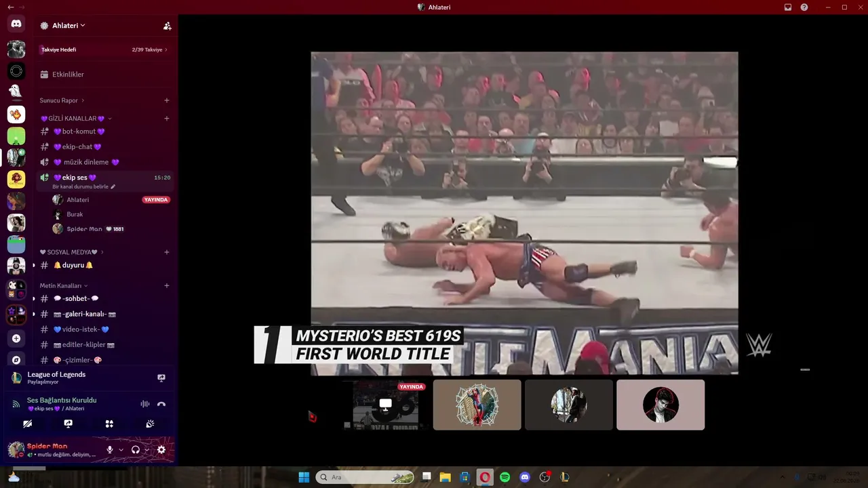Select user Ahlateri in the voice channel
868x488 pixels.
click(x=111, y=200)
